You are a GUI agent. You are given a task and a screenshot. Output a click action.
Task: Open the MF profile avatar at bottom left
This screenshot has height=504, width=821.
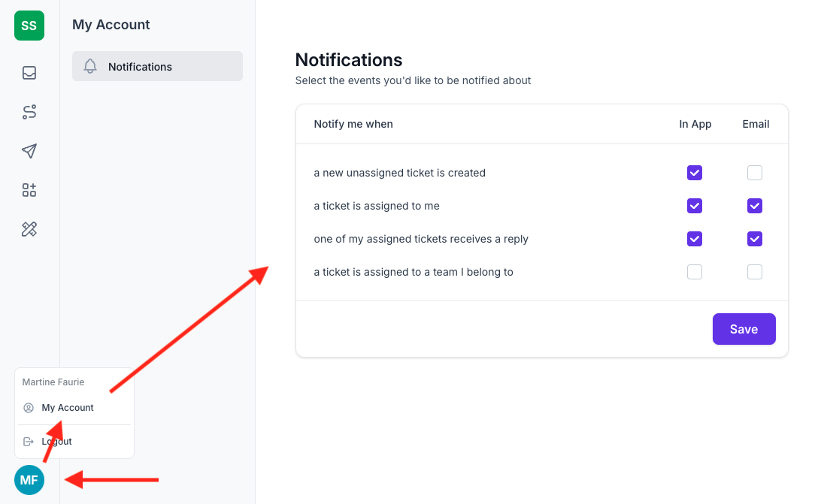point(29,479)
